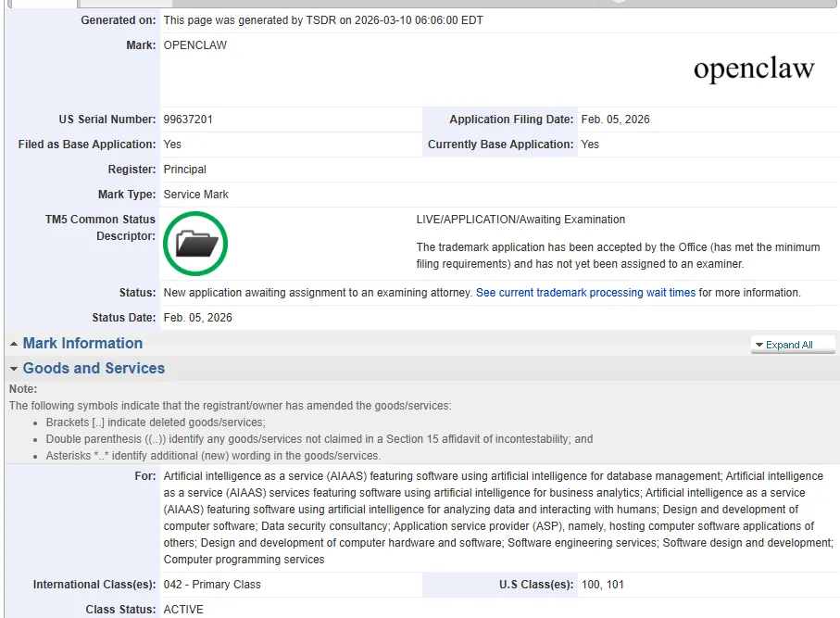Expand the Mark Information section
The width and height of the screenshot is (840, 618).
[x=82, y=343]
